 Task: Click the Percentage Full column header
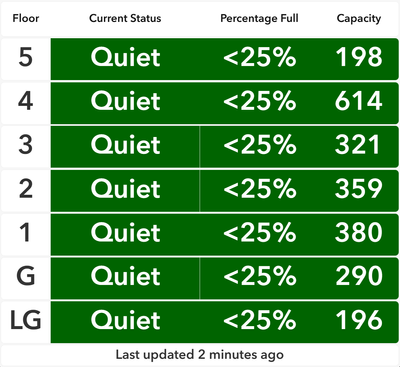(x=259, y=18)
